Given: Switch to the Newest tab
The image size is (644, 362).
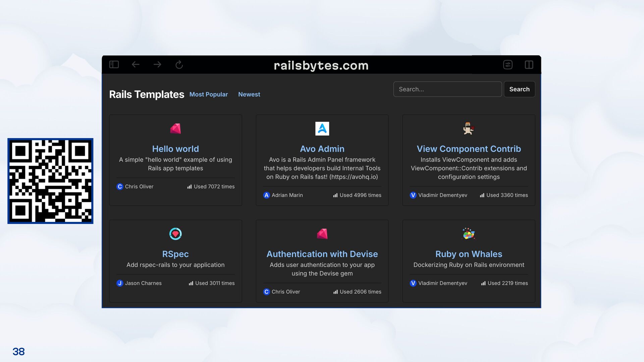Looking at the screenshot, I should [249, 95].
